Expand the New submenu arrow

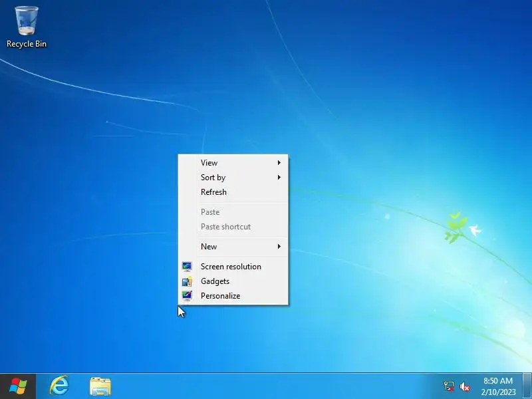279,246
